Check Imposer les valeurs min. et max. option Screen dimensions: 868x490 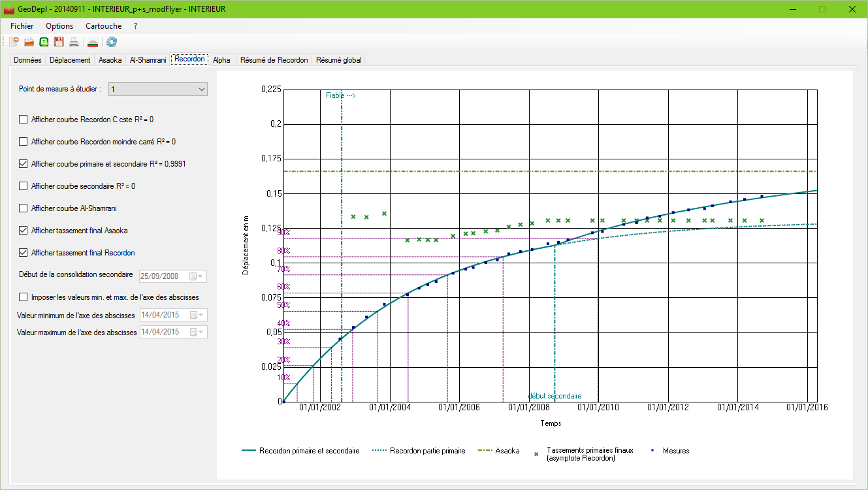(24, 297)
